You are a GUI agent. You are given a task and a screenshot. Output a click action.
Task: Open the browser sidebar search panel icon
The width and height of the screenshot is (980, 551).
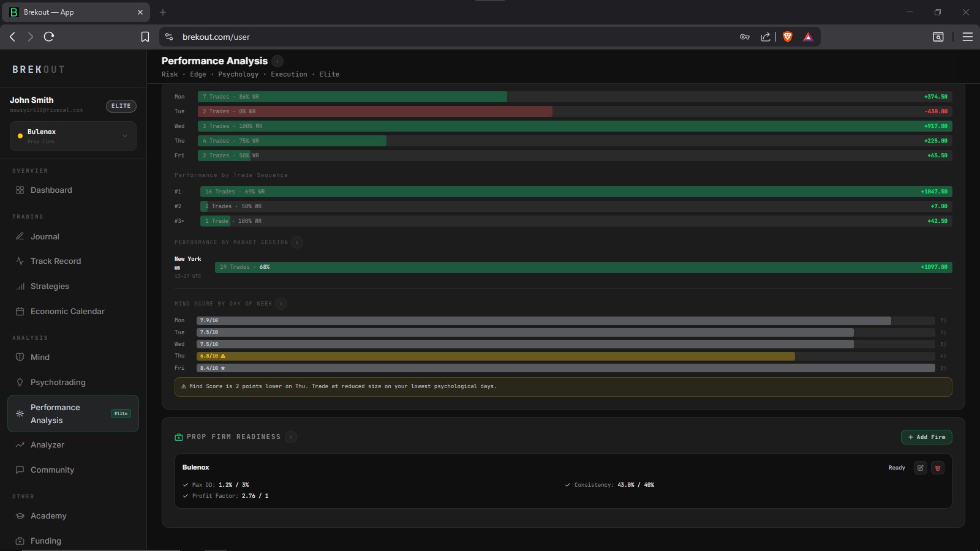tap(938, 37)
